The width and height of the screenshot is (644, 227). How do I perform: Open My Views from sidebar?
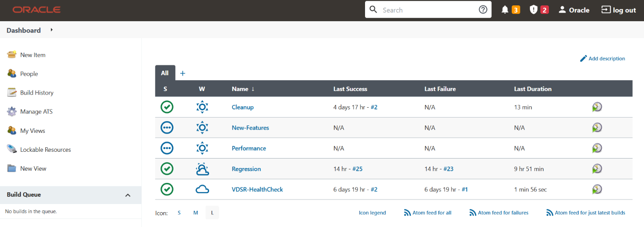(x=32, y=131)
